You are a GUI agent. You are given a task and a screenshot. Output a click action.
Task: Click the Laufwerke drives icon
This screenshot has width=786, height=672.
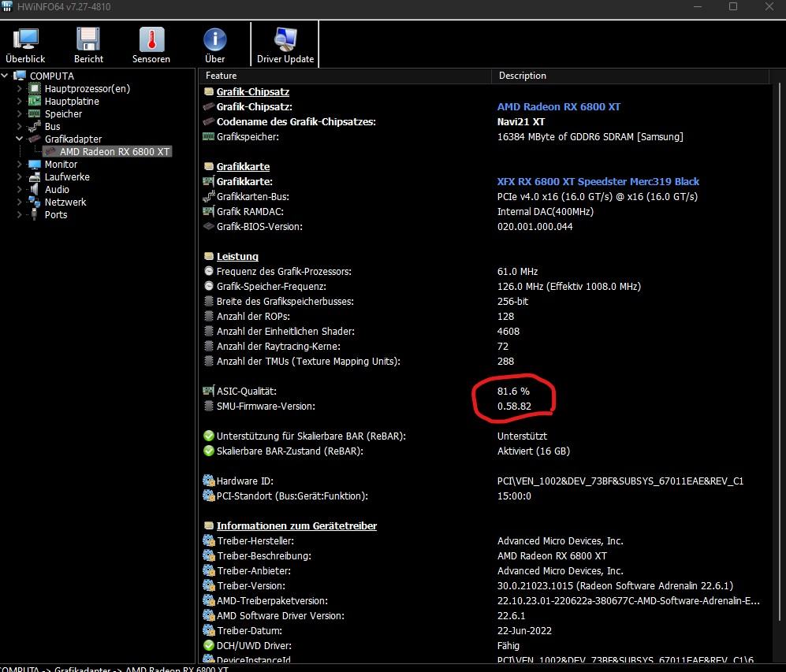tap(35, 176)
